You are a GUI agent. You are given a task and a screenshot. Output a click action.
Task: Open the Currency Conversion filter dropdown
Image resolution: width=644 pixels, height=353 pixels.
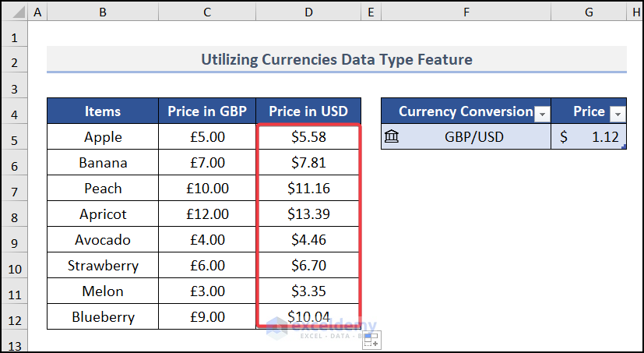click(x=541, y=114)
